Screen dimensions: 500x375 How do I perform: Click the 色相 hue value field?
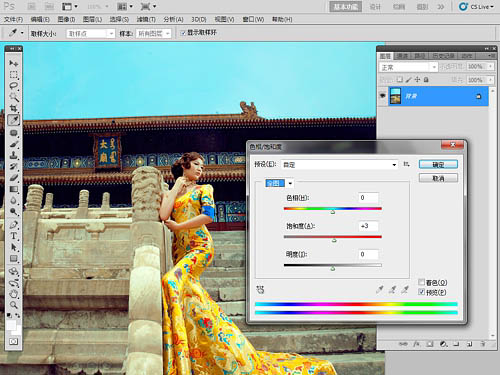pos(368,198)
